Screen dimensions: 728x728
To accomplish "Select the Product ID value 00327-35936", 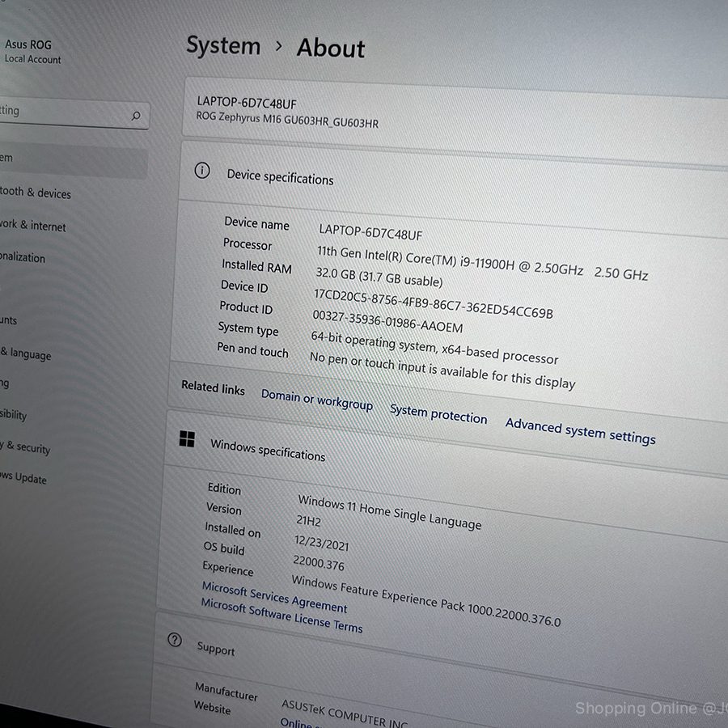I will tap(387, 321).
